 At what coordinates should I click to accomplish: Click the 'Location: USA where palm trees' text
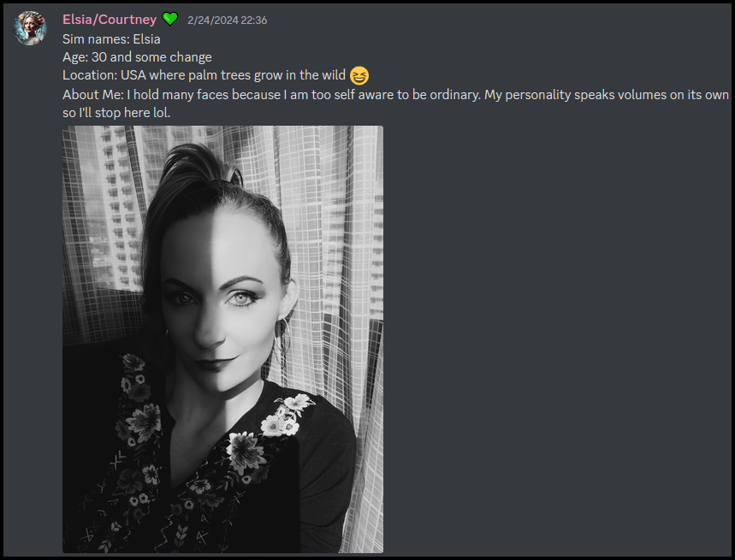pyautogui.click(x=157, y=75)
